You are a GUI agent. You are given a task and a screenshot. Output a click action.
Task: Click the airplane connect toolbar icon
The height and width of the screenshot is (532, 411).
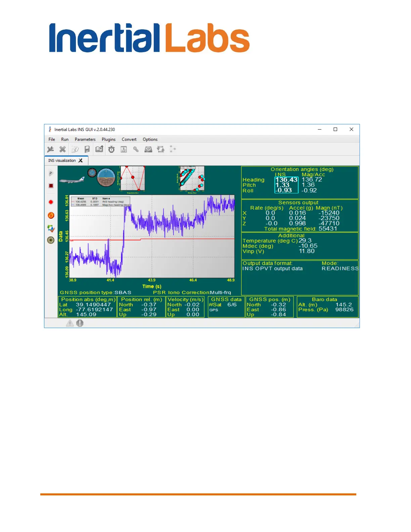51,149
